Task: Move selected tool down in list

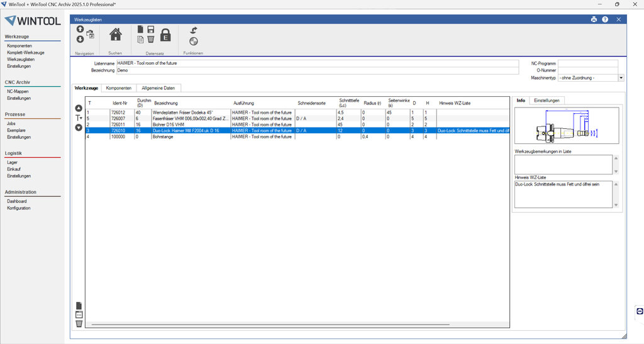Action: click(79, 127)
